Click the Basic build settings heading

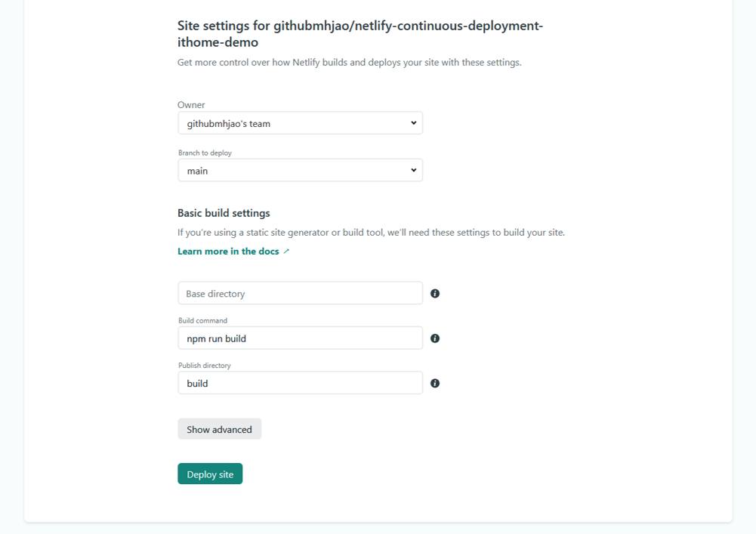point(224,213)
